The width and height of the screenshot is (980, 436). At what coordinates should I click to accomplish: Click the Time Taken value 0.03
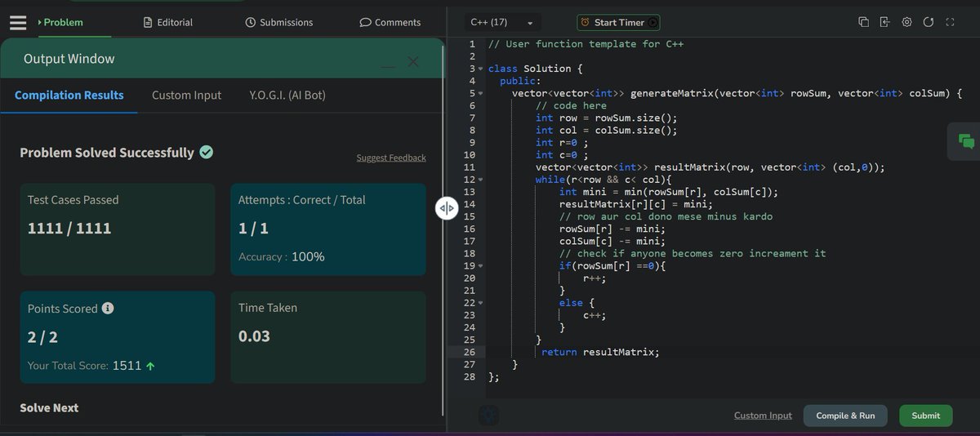point(254,336)
